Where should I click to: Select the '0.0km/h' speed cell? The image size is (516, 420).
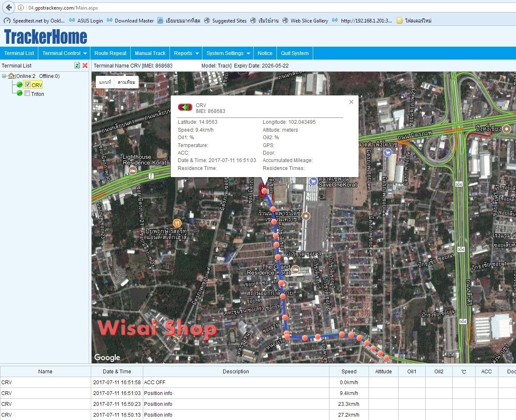click(x=349, y=382)
